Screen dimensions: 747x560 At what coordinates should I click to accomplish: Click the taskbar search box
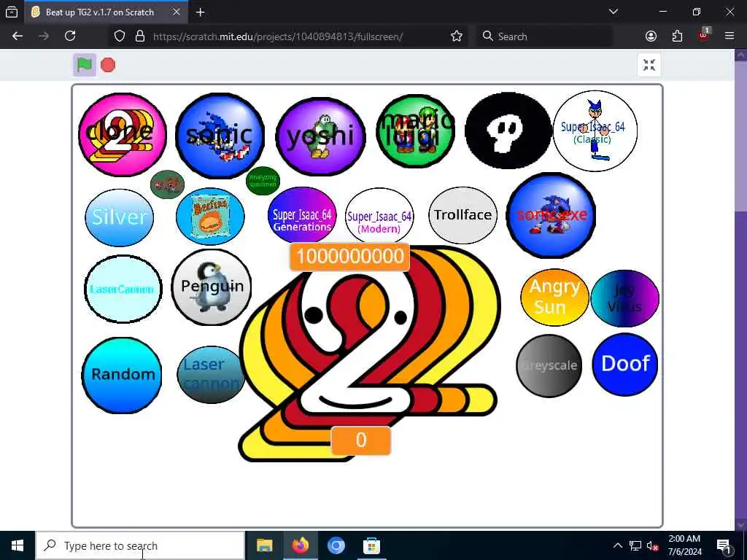(x=141, y=545)
